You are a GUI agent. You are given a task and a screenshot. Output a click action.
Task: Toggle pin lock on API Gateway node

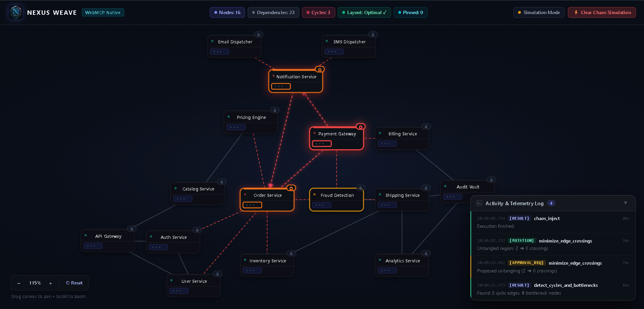[x=132, y=229]
